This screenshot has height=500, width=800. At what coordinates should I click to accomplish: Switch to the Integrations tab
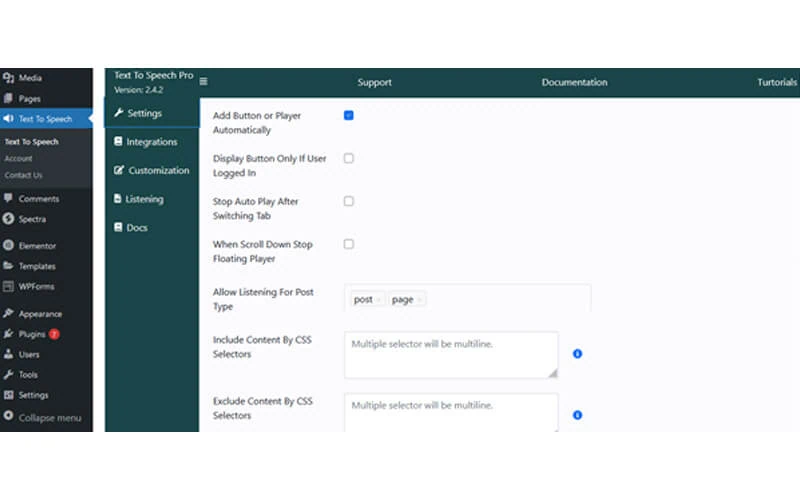(x=151, y=142)
